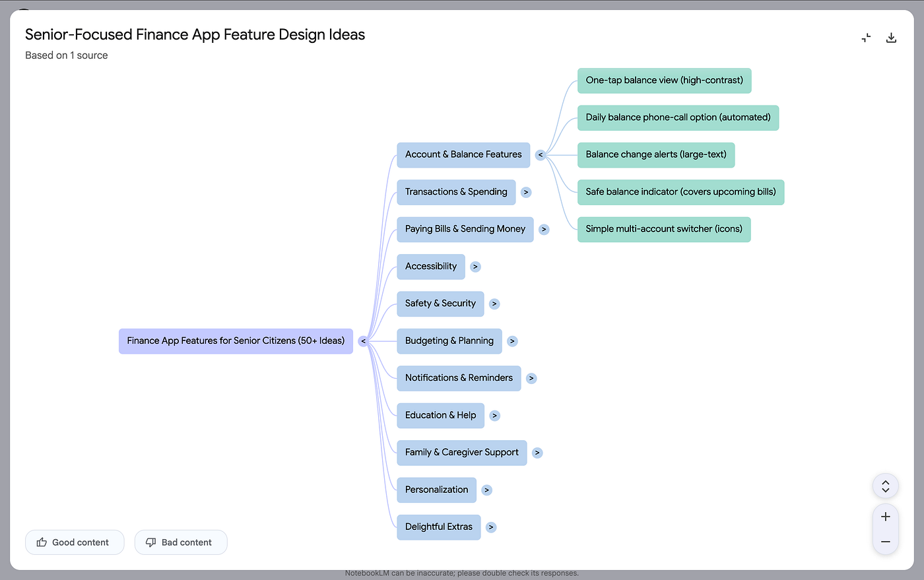The width and height of the screenshot is (924, 580).
Task: Collapse the Account & Balance Features branch
Action: 541,155
